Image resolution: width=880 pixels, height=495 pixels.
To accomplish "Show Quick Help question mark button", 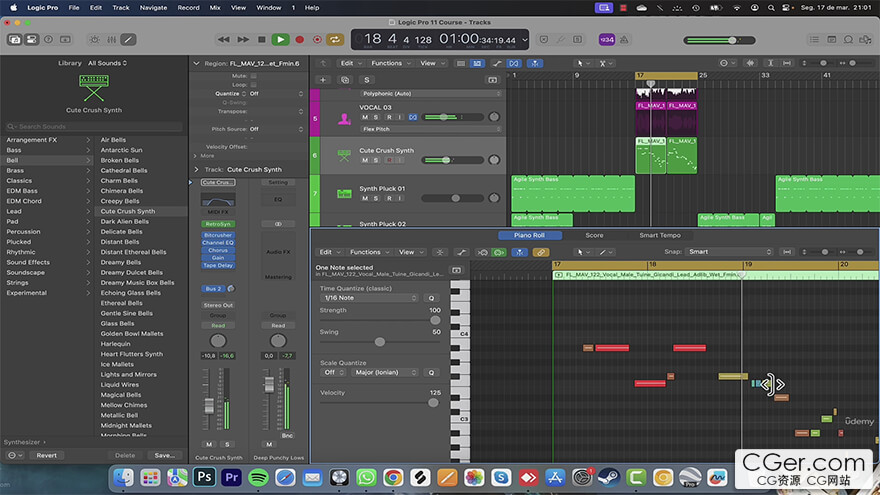I will click(48, 39).
